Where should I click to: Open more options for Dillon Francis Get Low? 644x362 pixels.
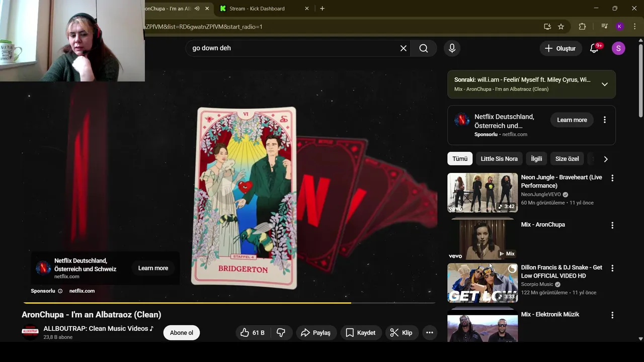pyautogui.click(x=612, y=268)
